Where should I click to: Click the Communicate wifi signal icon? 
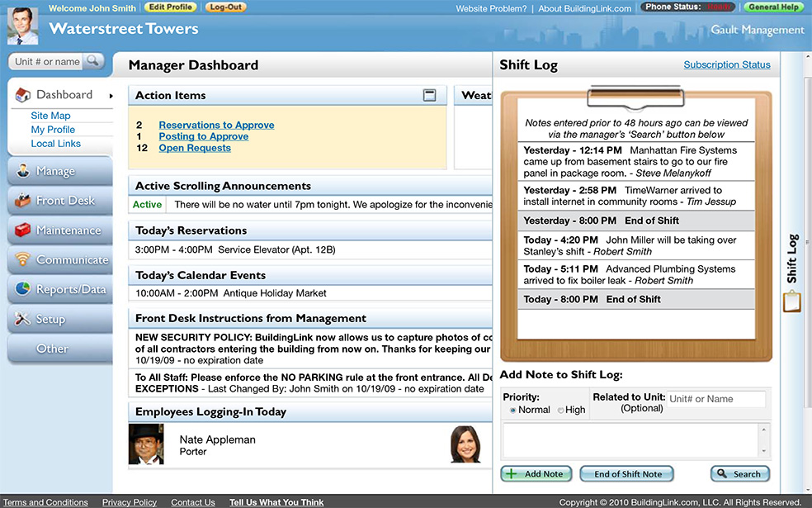point(23,259)
